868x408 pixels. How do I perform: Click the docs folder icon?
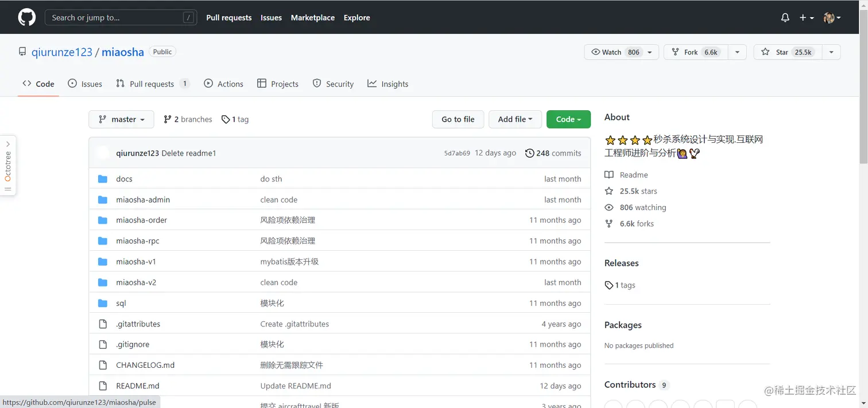pyautogui.click(x=103, y=179)
